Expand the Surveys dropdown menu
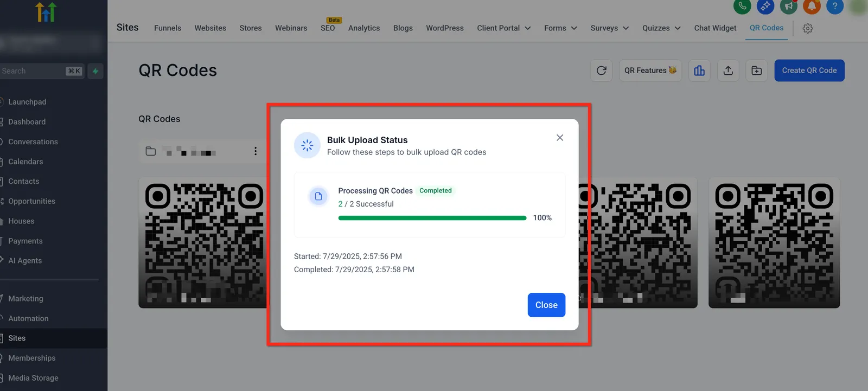868x391 pixels. point(610,28)
